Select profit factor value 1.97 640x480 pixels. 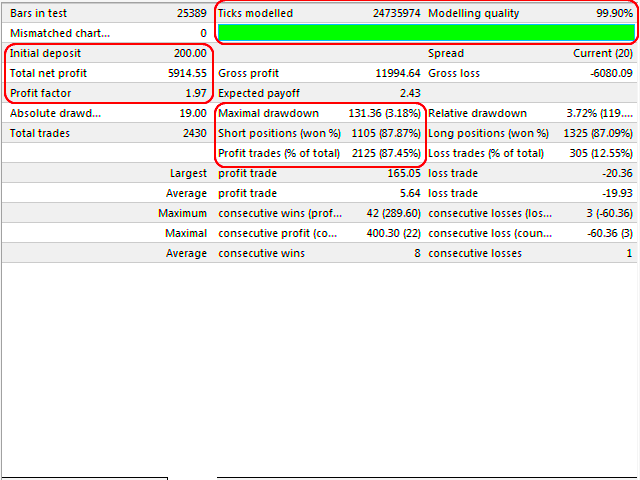click(x=196, y=93)
